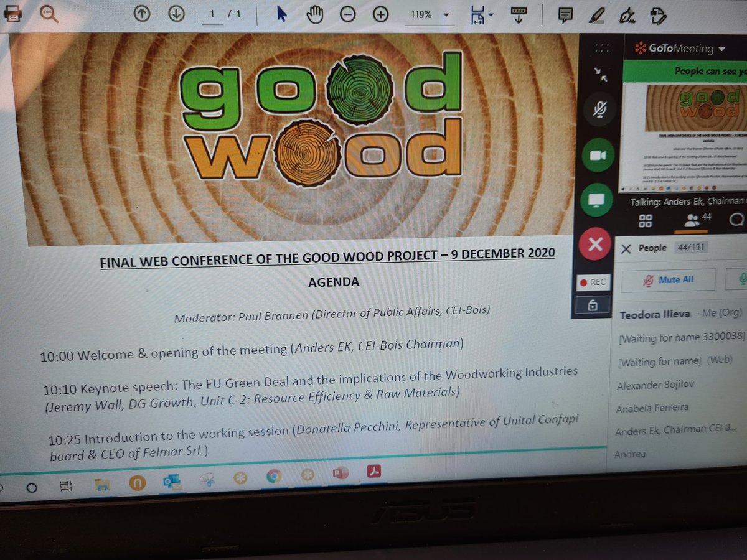Screen dimensions: 747x560
Task: Switch to the People tab showing 44
Action: pyautogui.click(x=697, y=218)
